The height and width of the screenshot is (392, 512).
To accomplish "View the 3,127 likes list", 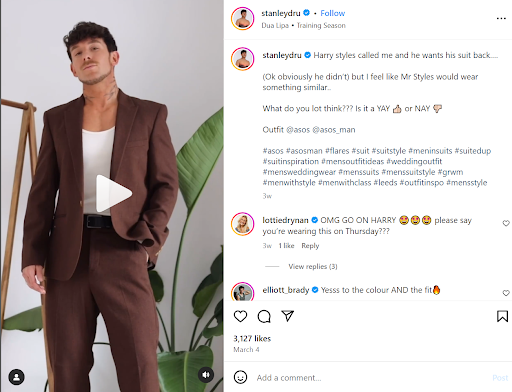I will [252, 339].
